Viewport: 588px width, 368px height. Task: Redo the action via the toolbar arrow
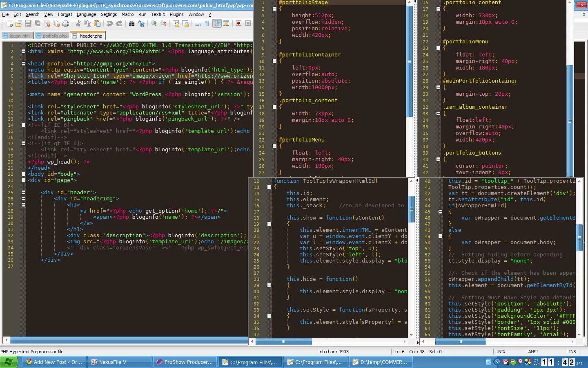(x=119, y=23)
